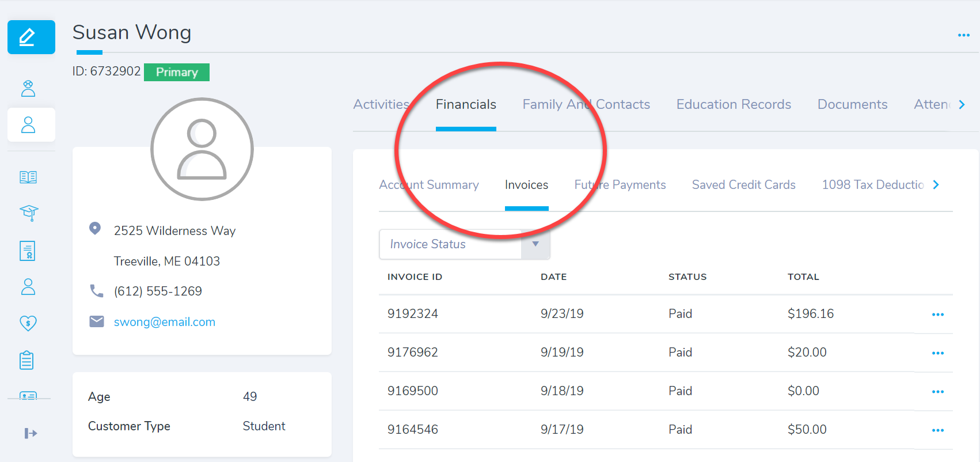Click the profile avatar placeholder image
This screenshot has width=980, height=462.
coord(202,149)
